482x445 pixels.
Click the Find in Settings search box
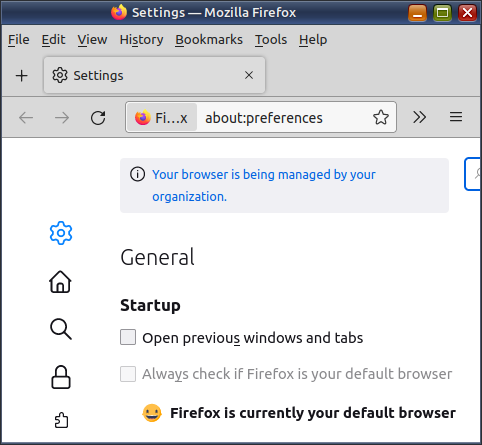[x=473, y=174]
